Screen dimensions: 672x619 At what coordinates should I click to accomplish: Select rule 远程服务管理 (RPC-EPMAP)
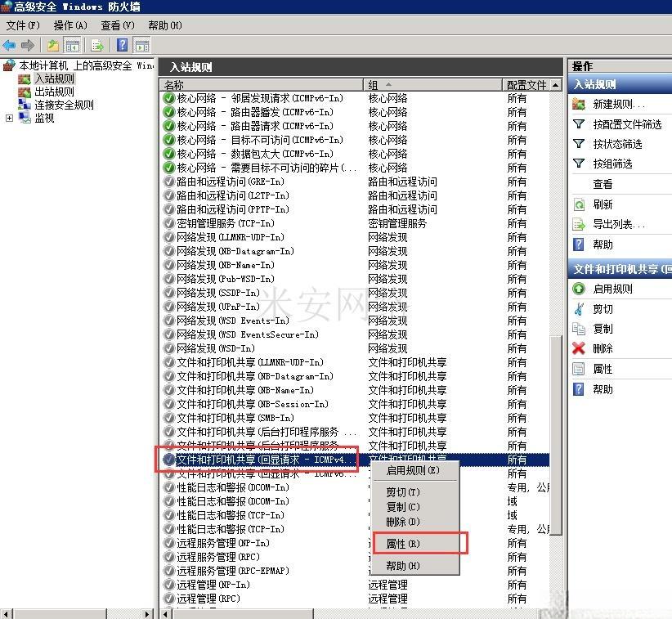233,571
